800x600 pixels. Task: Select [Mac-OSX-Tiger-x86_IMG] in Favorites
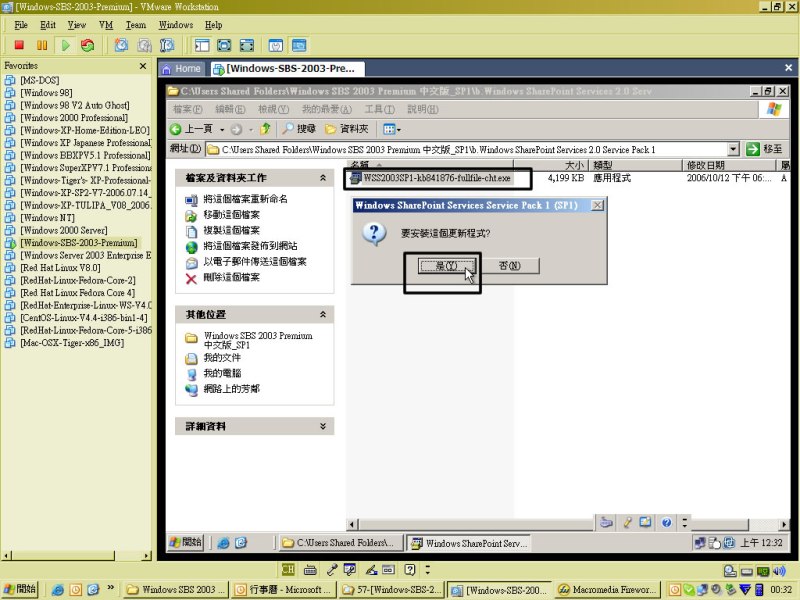[72, 343]
